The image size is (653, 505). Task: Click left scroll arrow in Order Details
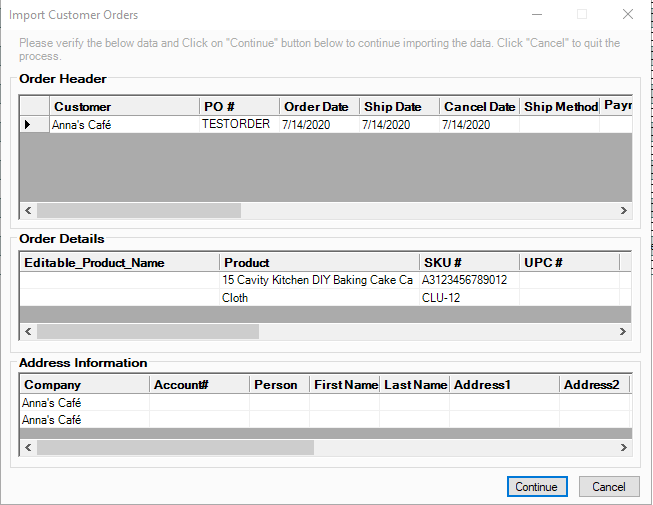[28, 331]
